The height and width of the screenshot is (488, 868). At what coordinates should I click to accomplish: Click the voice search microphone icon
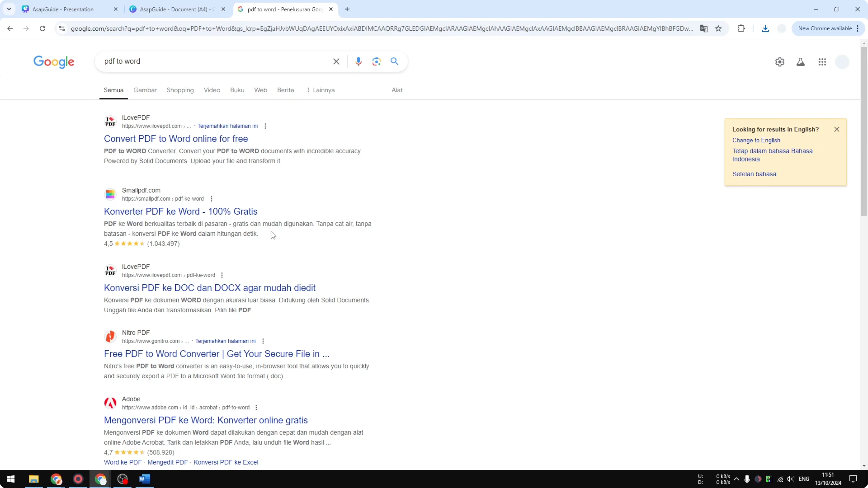coord(358,61)
